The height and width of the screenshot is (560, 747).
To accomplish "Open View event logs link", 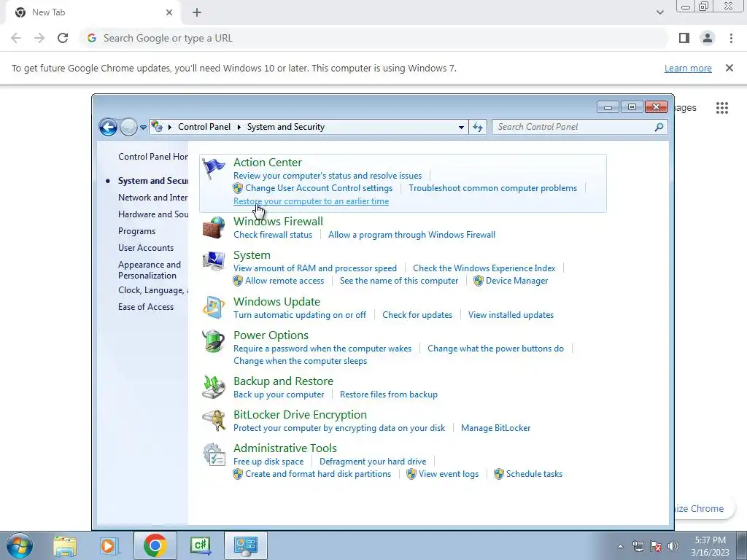I will (449, 474).
